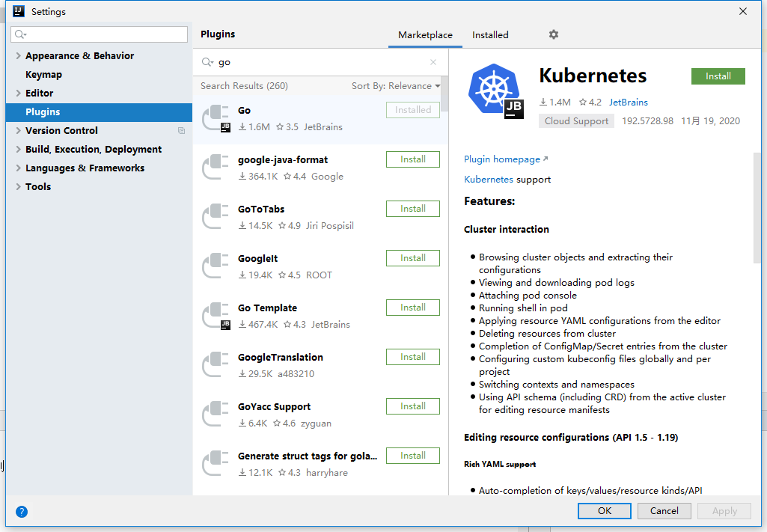
Task: Select the Go Template list entry title
Action: 268,308
